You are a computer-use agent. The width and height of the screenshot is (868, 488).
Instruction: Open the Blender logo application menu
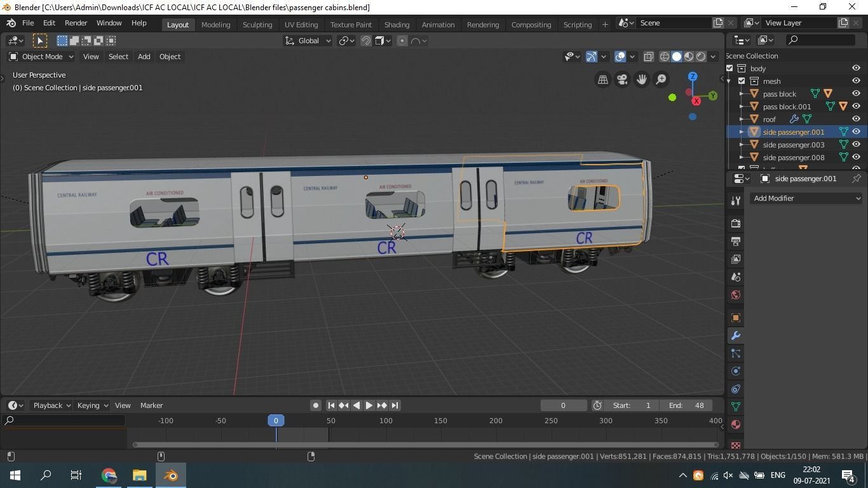11,23
